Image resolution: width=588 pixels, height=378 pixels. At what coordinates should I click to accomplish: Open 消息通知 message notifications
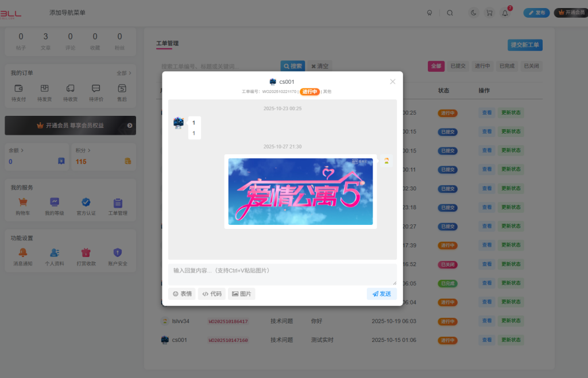coord(22,252)
